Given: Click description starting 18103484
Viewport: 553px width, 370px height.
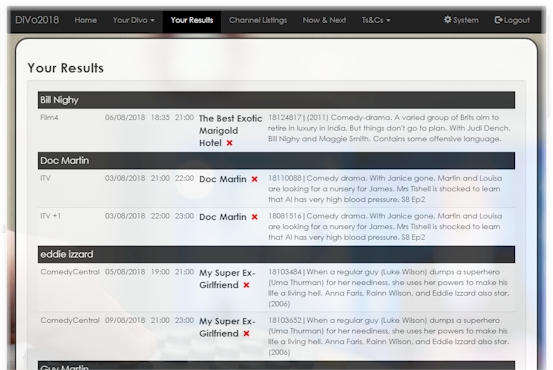Looking at the screenshot, I should click(x=388, y=288).
